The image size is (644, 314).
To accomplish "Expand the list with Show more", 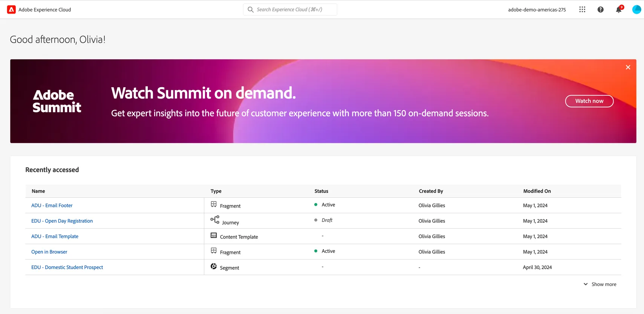I will 600,284.
